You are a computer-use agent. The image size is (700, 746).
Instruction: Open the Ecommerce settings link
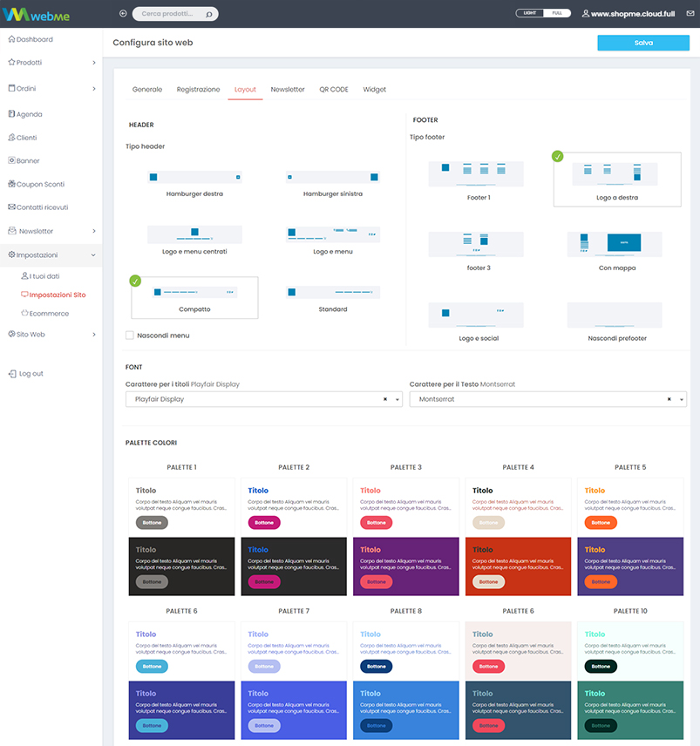(x=49, y=314)
